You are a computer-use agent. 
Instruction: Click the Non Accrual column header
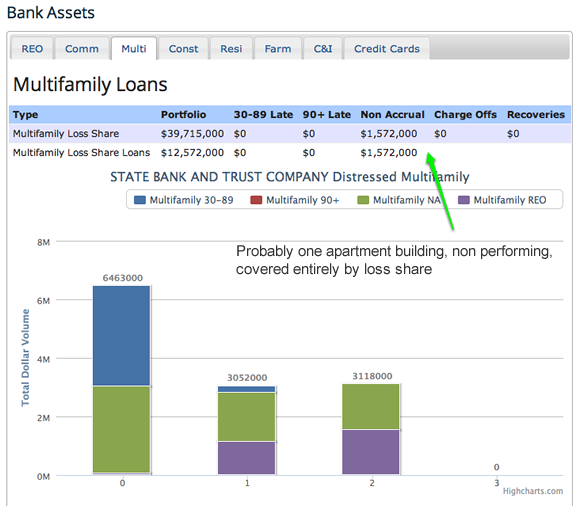(x=392, y=115)
